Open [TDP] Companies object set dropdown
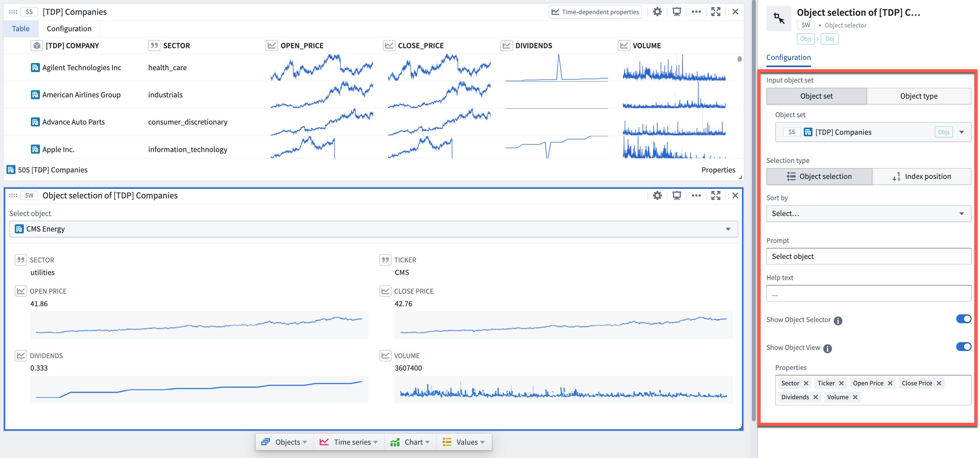Image resolution: width=980 pixels, height=458 pixels. pos(873,132)
